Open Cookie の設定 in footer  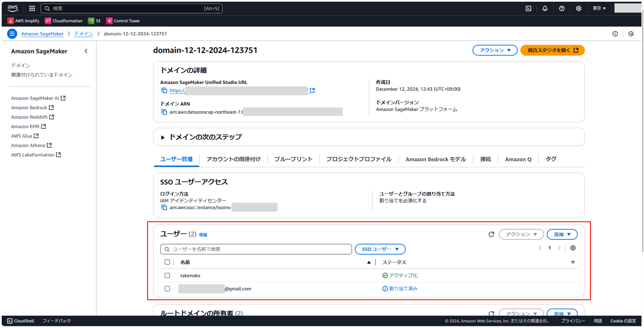tap(623, 321)
